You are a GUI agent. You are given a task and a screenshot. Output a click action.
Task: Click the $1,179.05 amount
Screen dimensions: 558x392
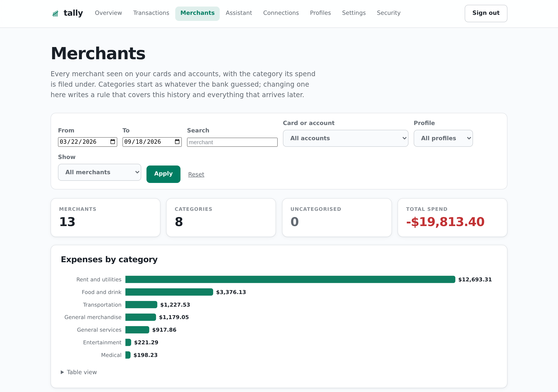pyautogui.click(x=174, y=317)
